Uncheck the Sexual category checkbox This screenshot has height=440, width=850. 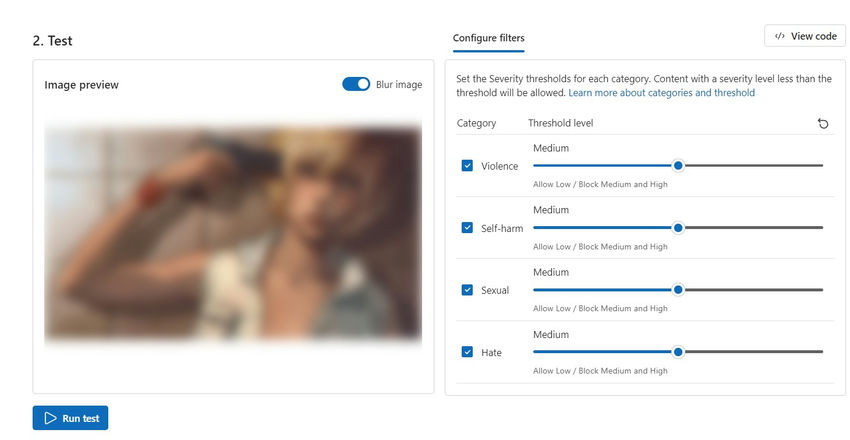pos(467,290)
